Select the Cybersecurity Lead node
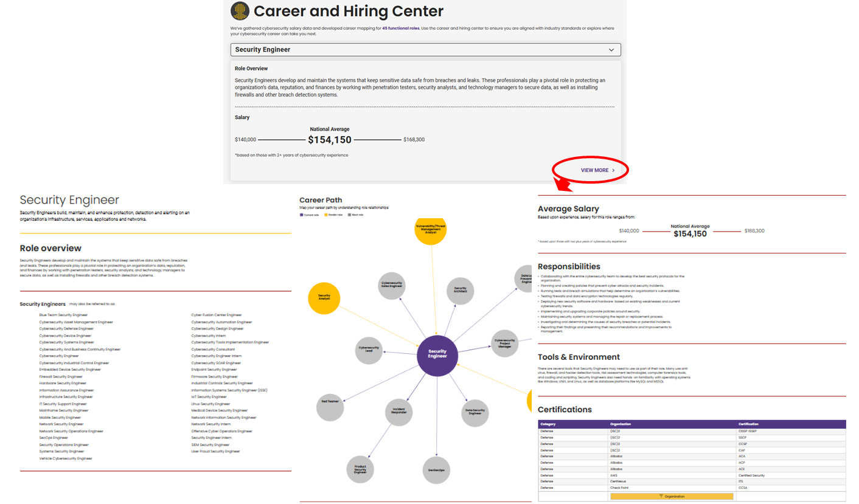 tap(372, 350)
